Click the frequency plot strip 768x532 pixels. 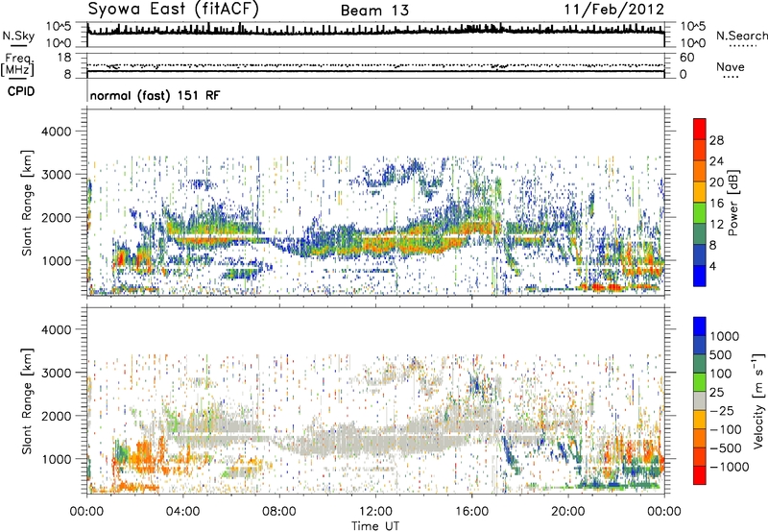pyautogui.click(x=375, y=65)
